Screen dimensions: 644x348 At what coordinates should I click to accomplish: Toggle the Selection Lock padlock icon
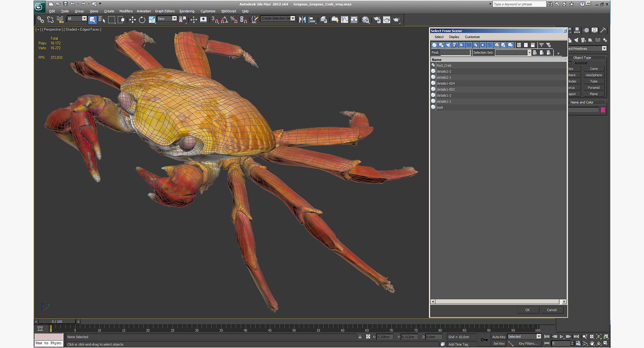pos(360,337)
